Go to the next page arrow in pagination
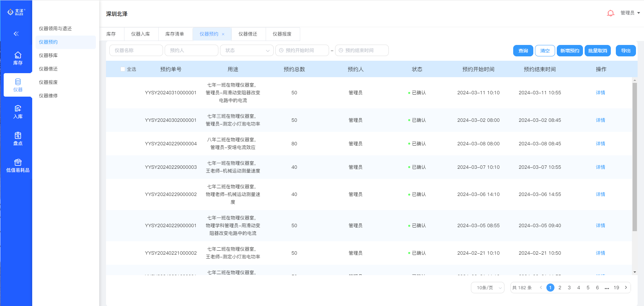 click(626, 288)
